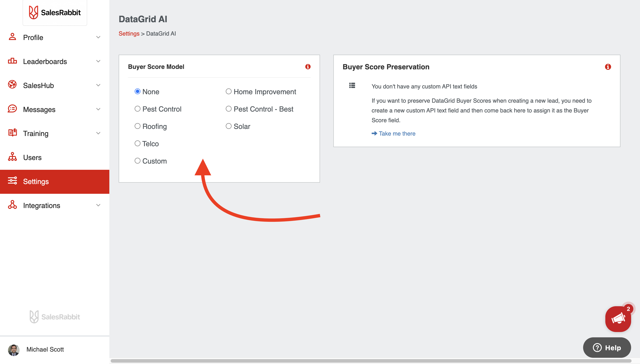This screenshot has height=364, width=640.
Task: Click the SalesRabbit logo at top
Action: (x=55, y=12)
